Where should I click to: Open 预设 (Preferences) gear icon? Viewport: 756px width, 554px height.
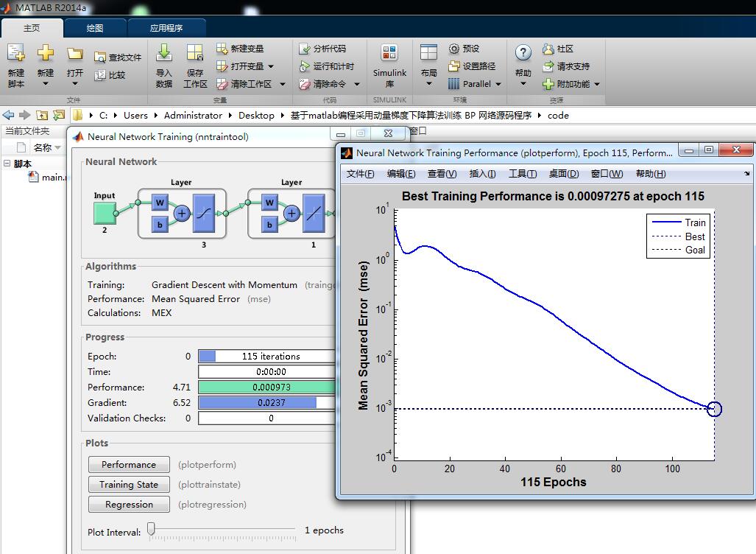coord(453,49)
